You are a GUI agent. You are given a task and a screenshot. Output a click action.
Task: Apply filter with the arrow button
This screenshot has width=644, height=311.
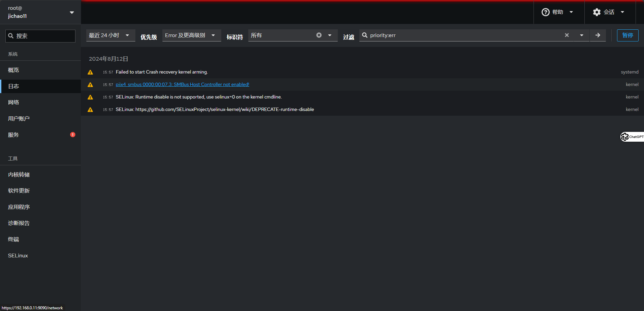click(598, 35)
